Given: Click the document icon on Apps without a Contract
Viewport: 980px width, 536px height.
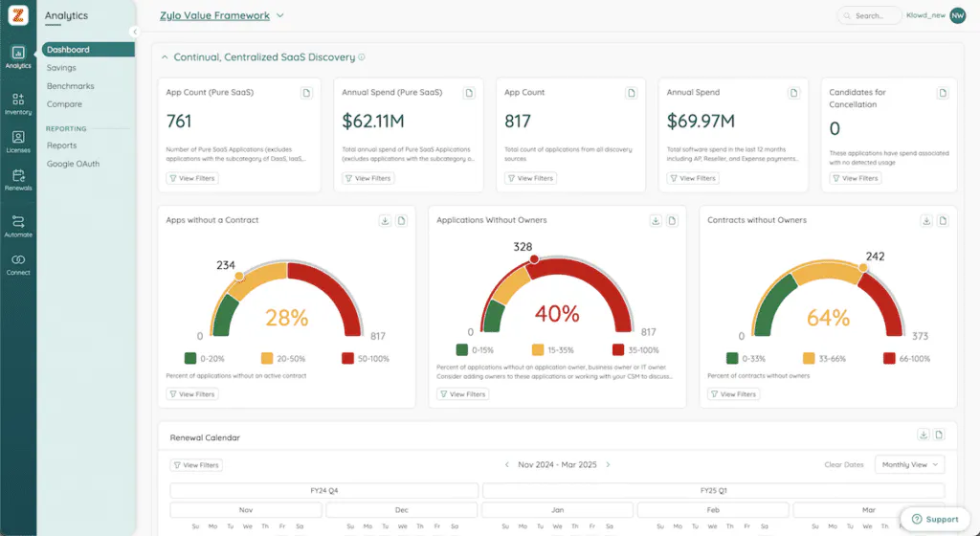Looking at the screenshot, I should point(401,220).
